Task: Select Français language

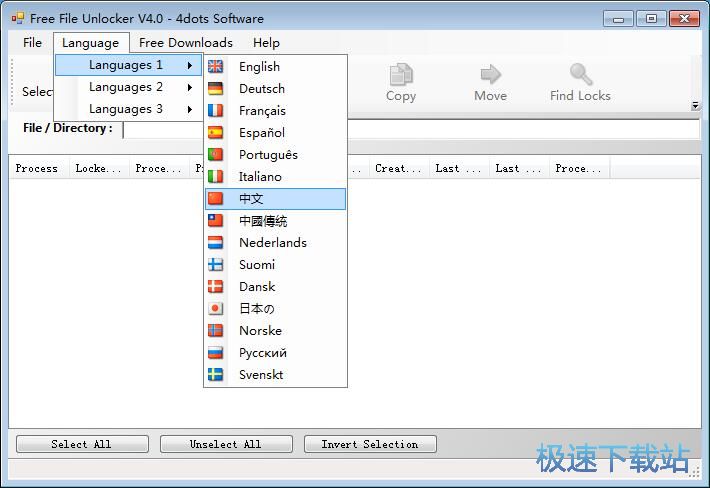Action: tap(275, 110)
